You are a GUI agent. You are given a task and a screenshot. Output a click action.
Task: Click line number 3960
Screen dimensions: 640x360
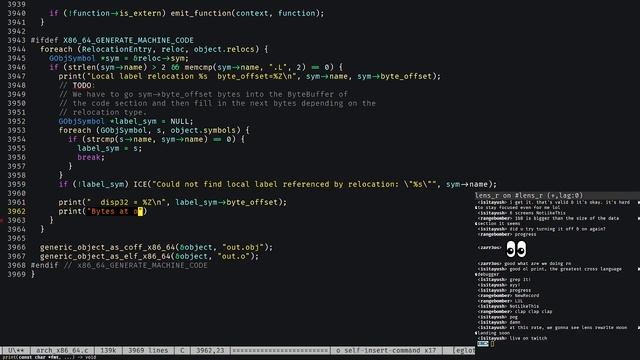(x=16, y=193)
